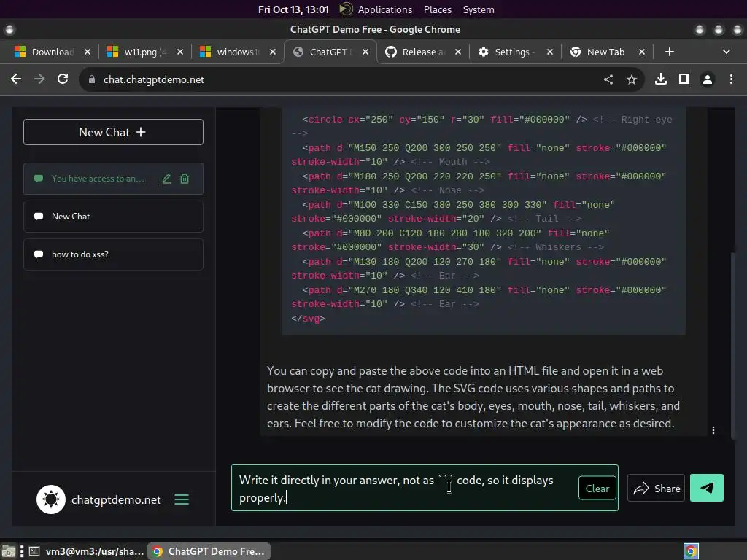Close the Download tab
747x560 pixels.
coord(88,52)
